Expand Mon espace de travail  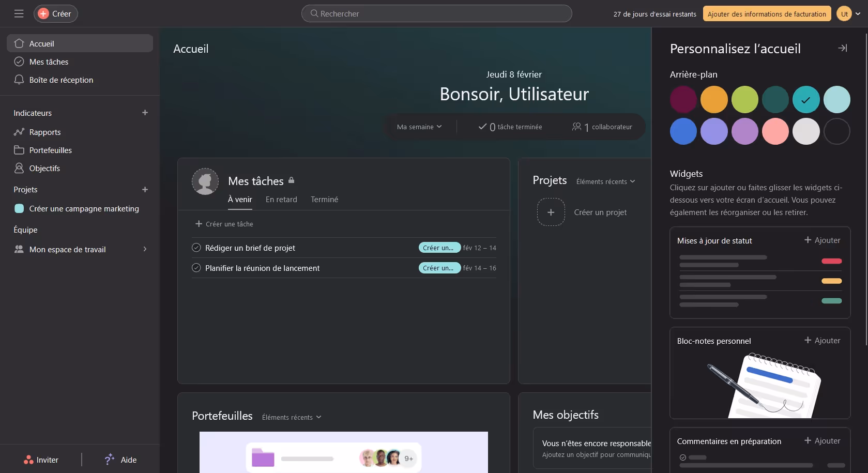point(145,249)
